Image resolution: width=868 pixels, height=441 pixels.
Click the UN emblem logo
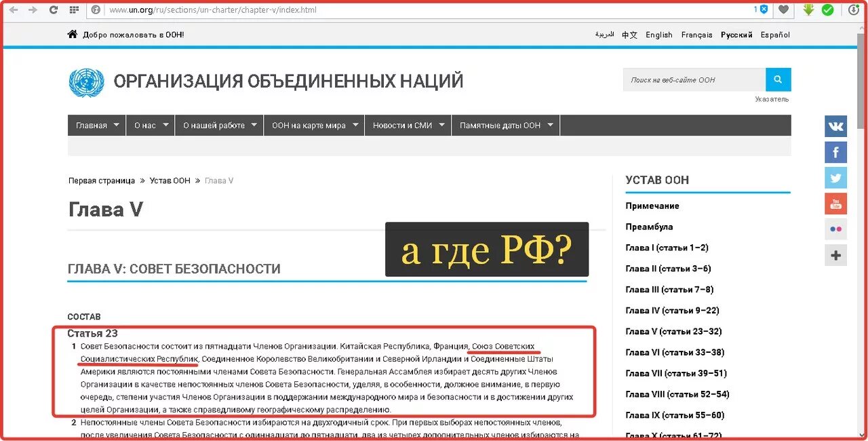[85, 82]
